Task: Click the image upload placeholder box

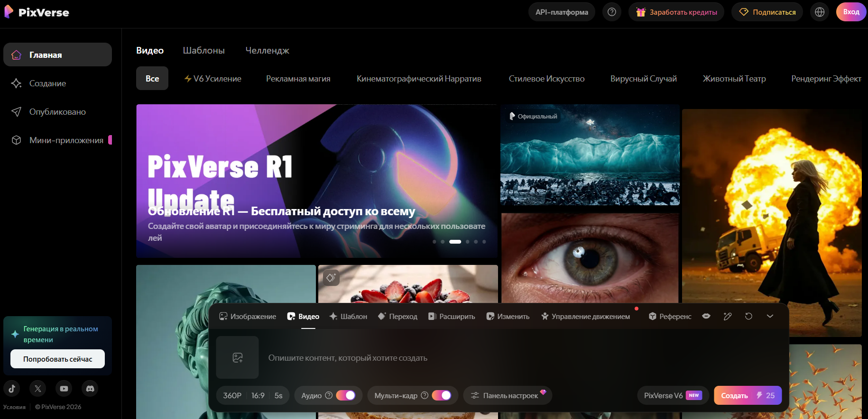Action: click(238, 357)
